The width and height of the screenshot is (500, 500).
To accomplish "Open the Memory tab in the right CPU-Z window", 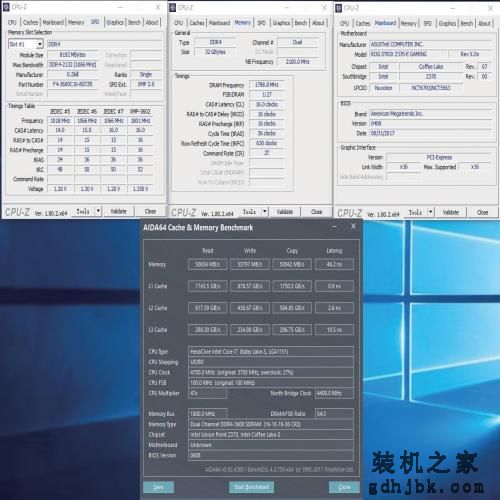I will tap(408, 23).
